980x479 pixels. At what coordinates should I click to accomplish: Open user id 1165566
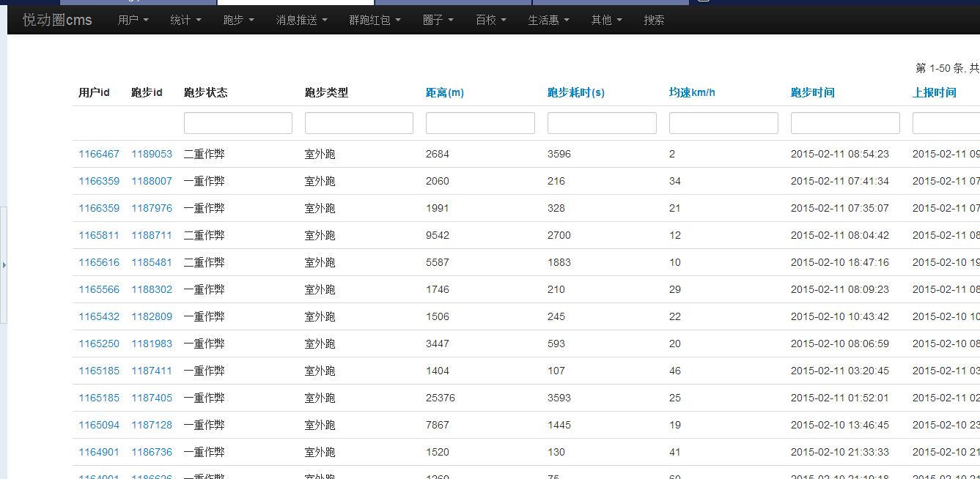tap(99, 289)
